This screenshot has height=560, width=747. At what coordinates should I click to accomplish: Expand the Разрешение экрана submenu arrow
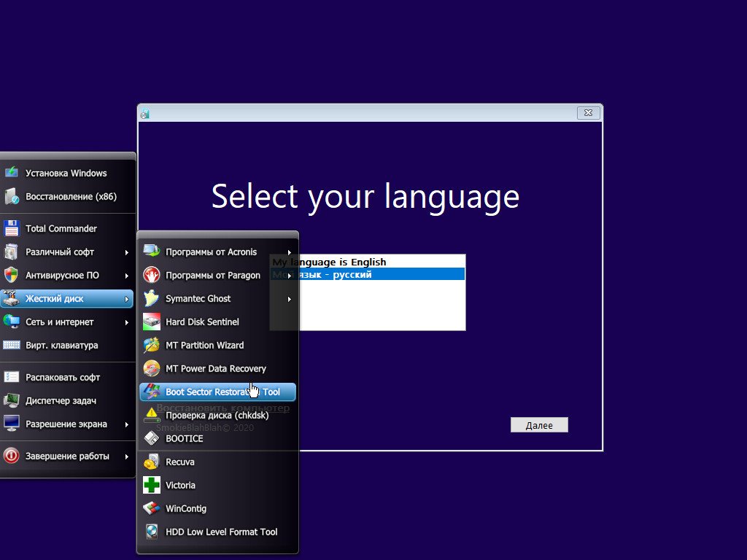pos(127,424)
